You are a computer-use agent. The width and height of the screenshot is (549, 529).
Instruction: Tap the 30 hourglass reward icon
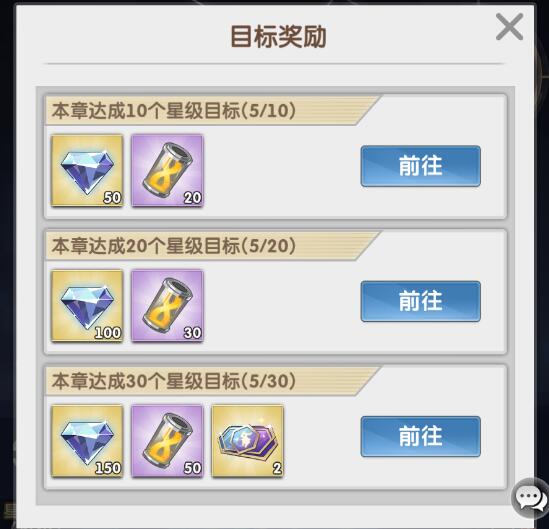click(167, 306)
